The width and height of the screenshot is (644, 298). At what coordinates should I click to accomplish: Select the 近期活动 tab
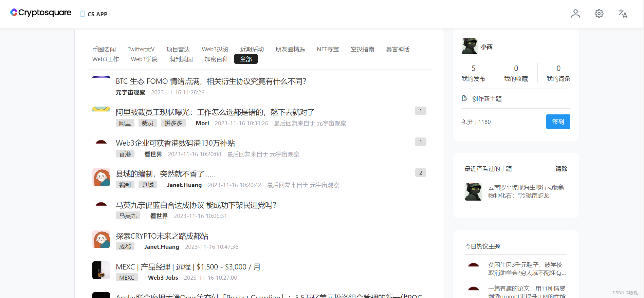(252, 49)
